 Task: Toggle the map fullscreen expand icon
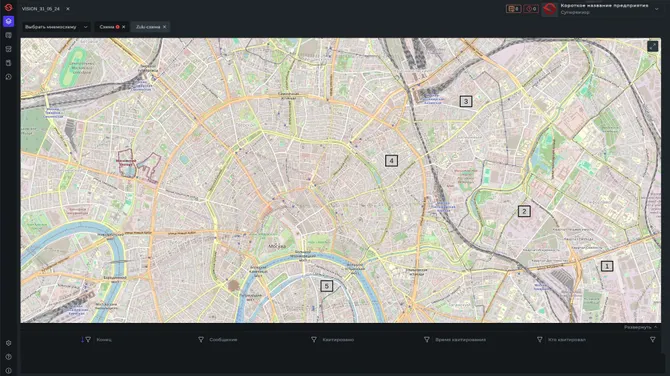(x=652, y=46)
